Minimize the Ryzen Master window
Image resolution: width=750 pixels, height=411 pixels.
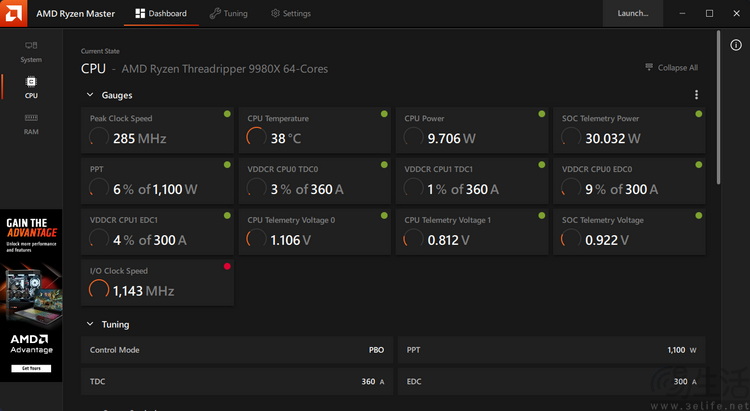point(683,13)
